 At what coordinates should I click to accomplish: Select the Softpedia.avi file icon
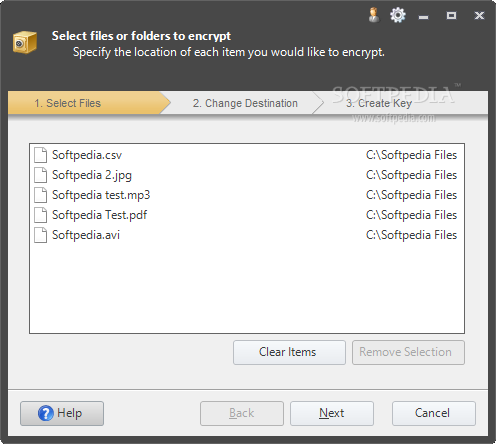[40, 235]
